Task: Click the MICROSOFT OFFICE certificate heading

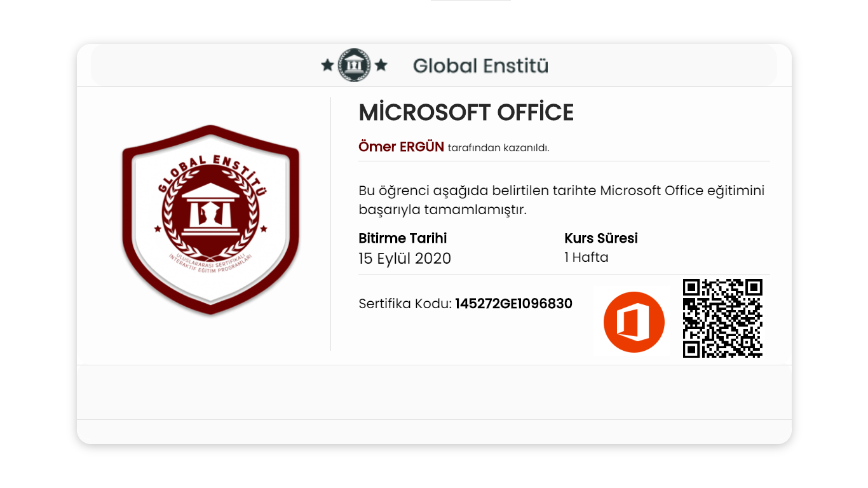Action: 466,112
